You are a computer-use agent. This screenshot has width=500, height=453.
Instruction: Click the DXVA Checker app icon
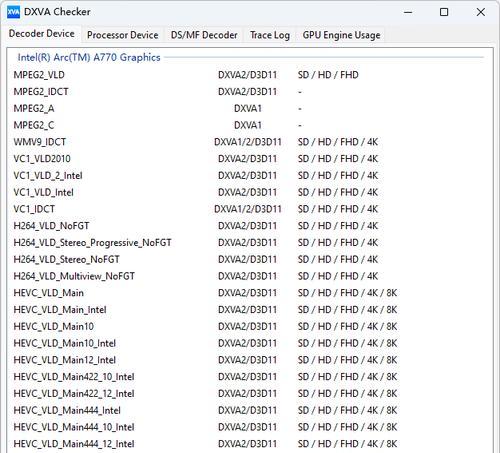coord(13,12)
